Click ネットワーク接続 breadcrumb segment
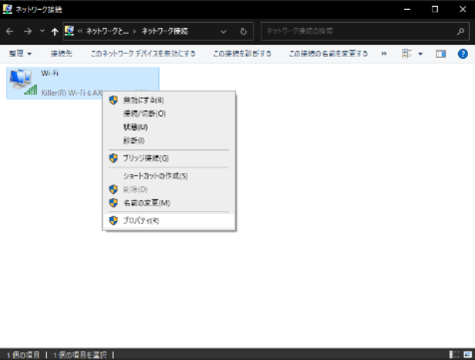Viewport: 475px width, 360px height. (x=165, y=31)
